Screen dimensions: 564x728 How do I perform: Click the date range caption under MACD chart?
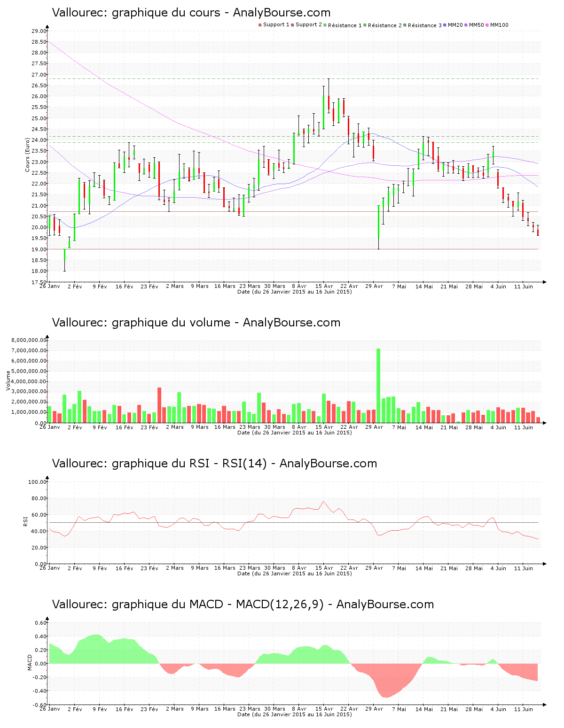(x=295, y=714)
